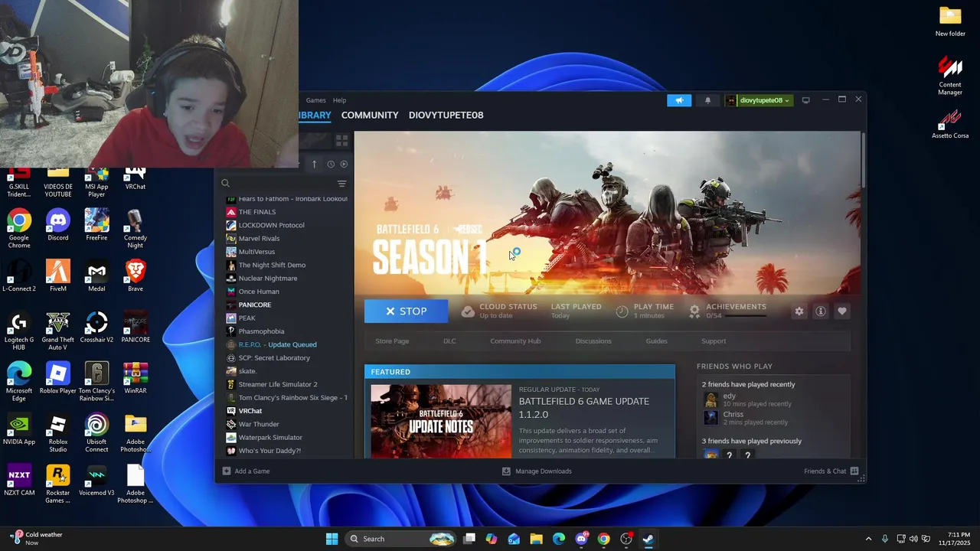Stop the running game with STOP button

point(407,311)
